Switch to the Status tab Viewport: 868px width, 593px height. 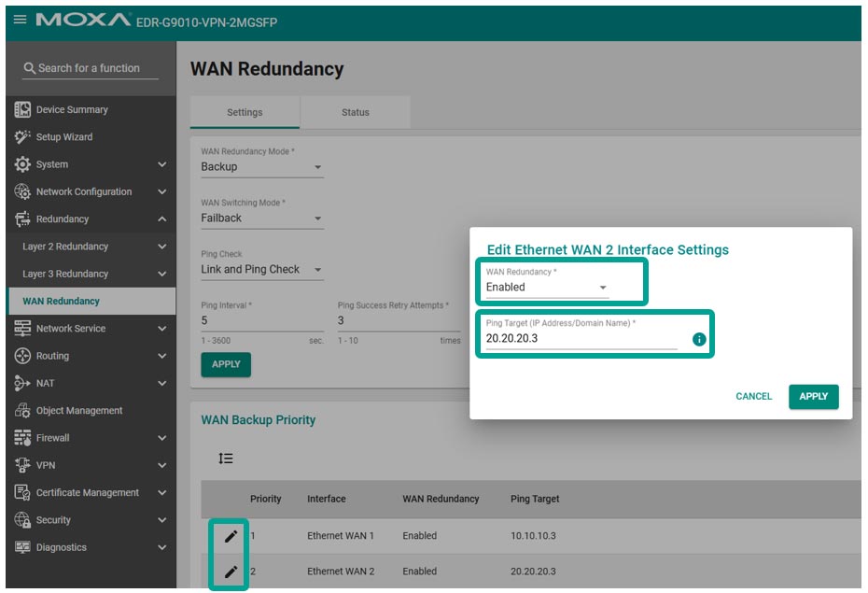(355, 112)
